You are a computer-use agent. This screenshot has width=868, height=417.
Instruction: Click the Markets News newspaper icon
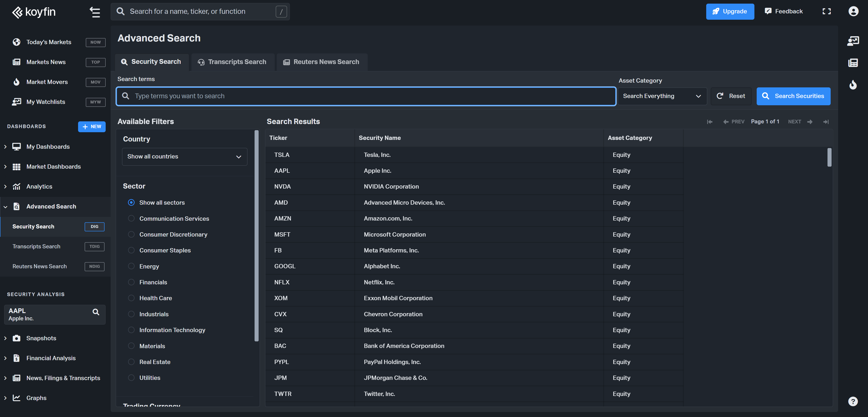click(x=16, y=62)
